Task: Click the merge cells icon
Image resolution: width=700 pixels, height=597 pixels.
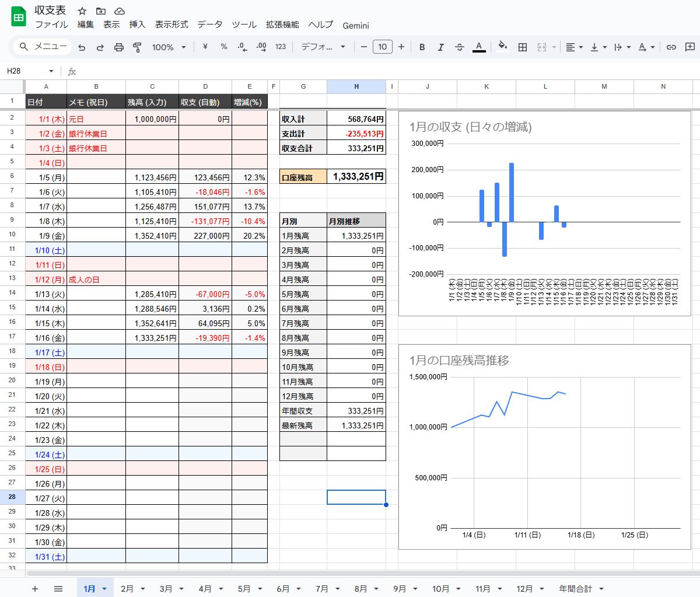Action: pyautogui.click(x=542, y=47)
